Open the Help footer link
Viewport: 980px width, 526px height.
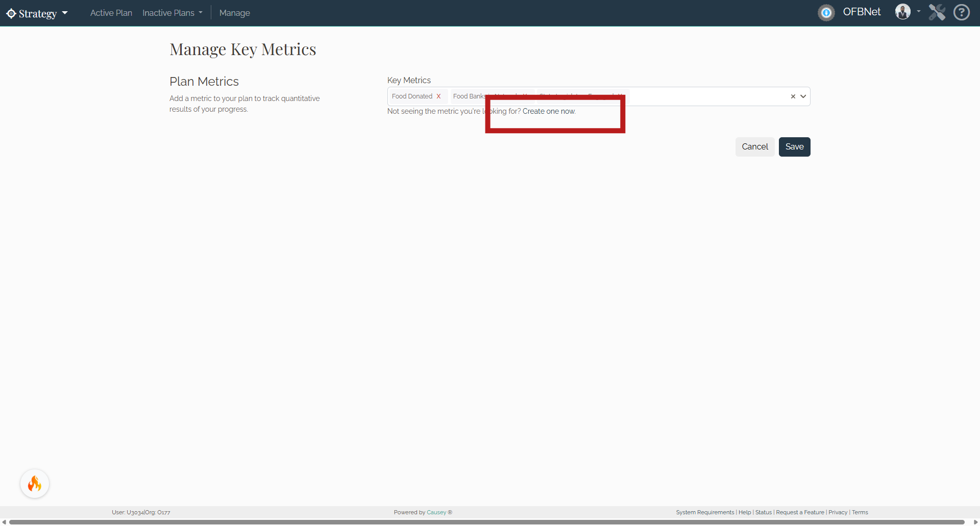click(745, 512)
